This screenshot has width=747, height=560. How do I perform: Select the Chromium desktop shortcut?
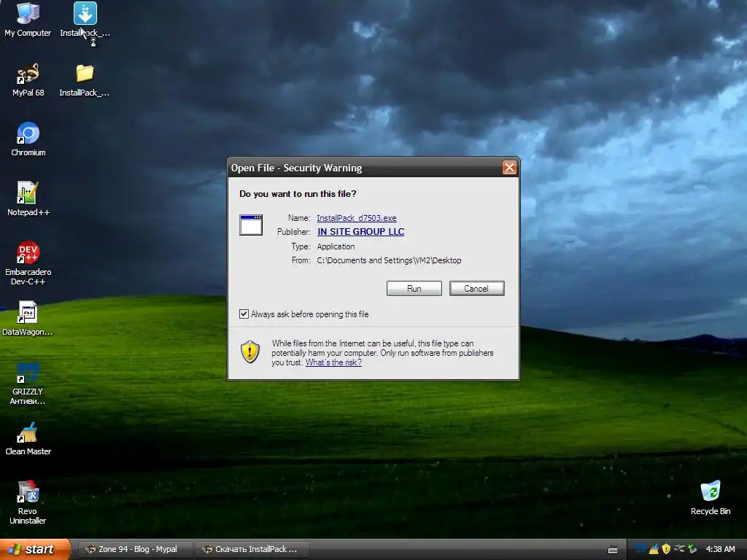pos(28,139)
